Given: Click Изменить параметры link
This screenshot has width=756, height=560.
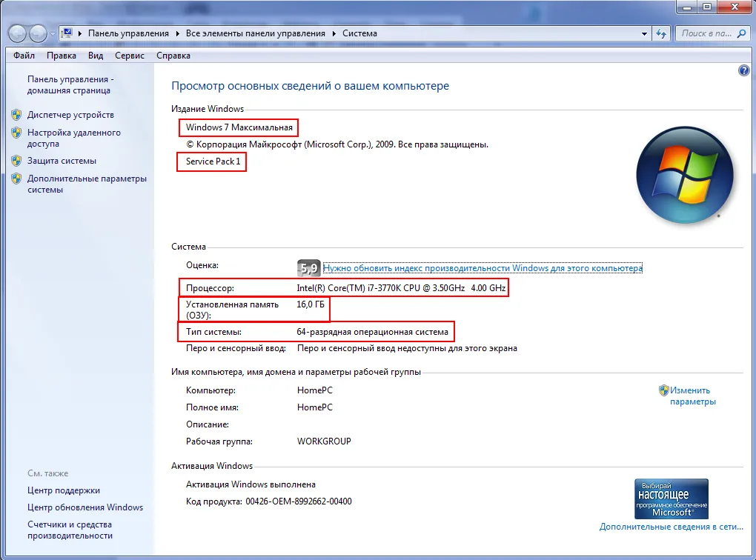Looking at the screenshot, I should click(x=693, y=396).
